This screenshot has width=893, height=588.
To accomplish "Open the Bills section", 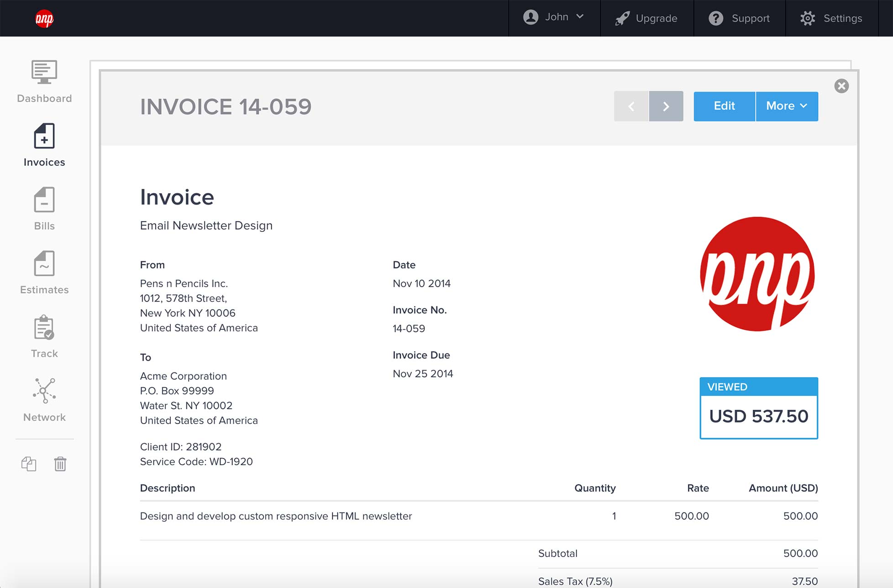I will click(x=44, y=209).
